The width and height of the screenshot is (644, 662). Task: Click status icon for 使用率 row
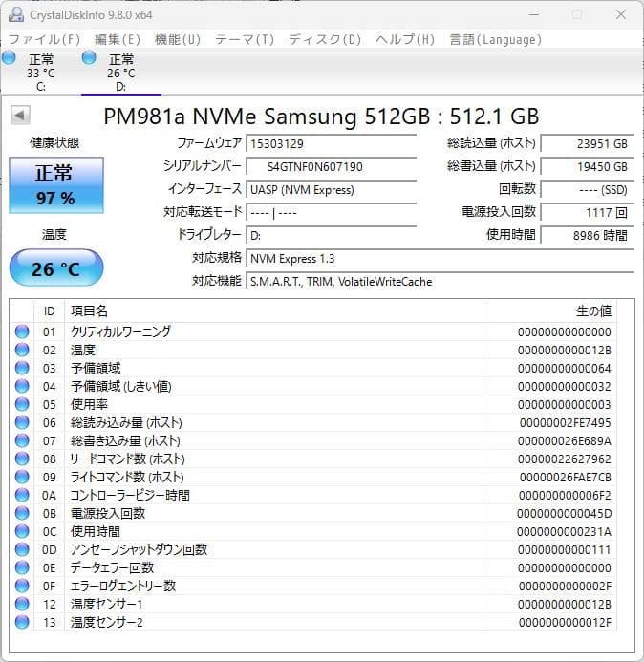click(22, 404)
